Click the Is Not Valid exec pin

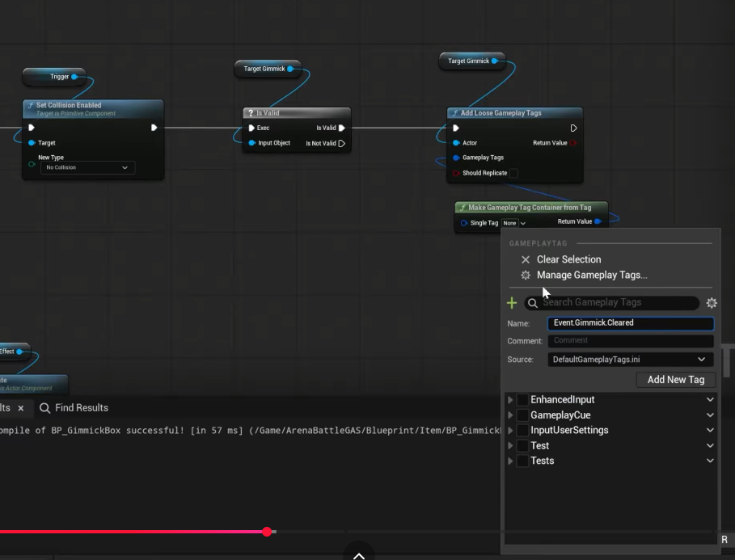(x=342, y=143)
